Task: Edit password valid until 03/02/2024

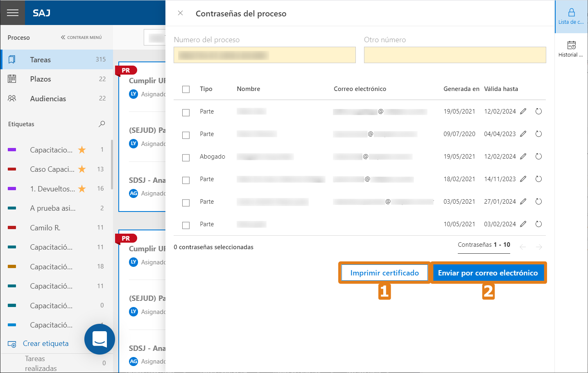Action: 523,224
